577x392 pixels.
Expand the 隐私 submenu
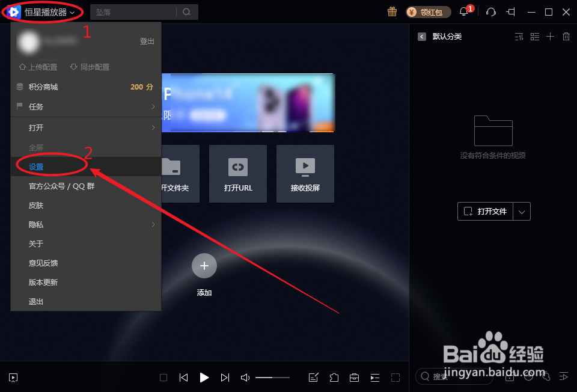(86, 224)
